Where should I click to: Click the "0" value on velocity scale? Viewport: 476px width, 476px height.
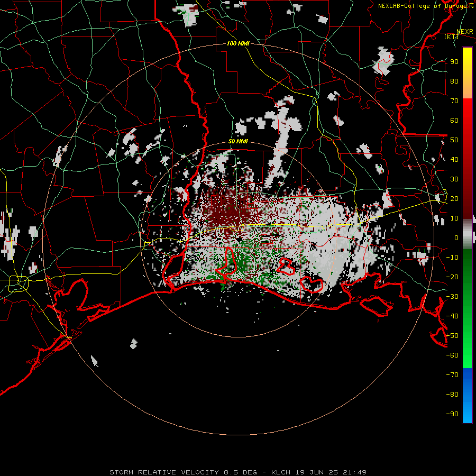tap(456, 237)
